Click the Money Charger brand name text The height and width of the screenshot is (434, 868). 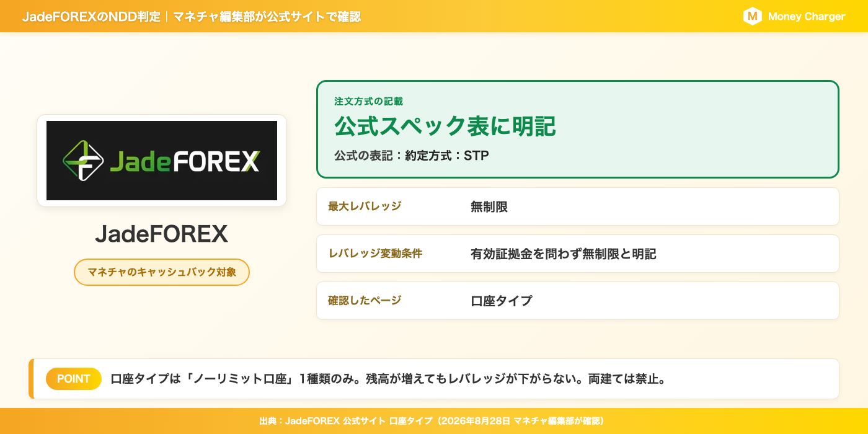807,17
